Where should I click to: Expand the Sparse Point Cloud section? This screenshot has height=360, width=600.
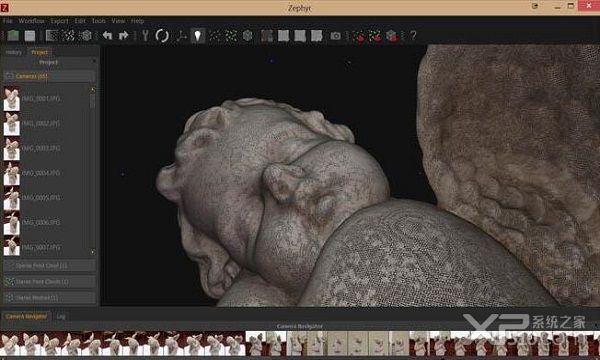[49, 266]
